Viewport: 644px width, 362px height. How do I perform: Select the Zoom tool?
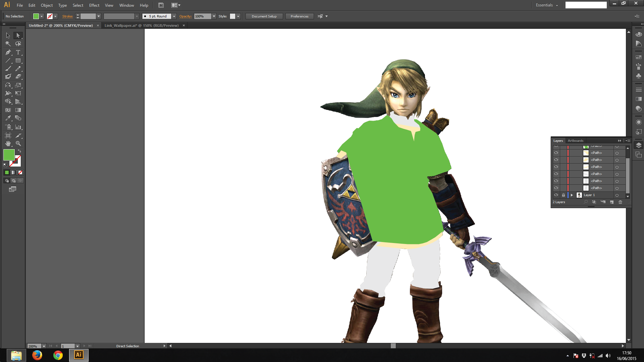(x=18, y=143)
